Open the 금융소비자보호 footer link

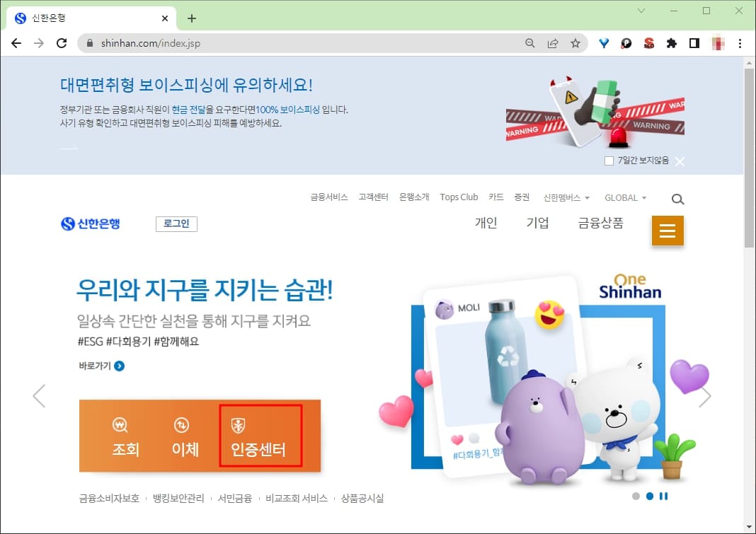[x=109, y=499]
